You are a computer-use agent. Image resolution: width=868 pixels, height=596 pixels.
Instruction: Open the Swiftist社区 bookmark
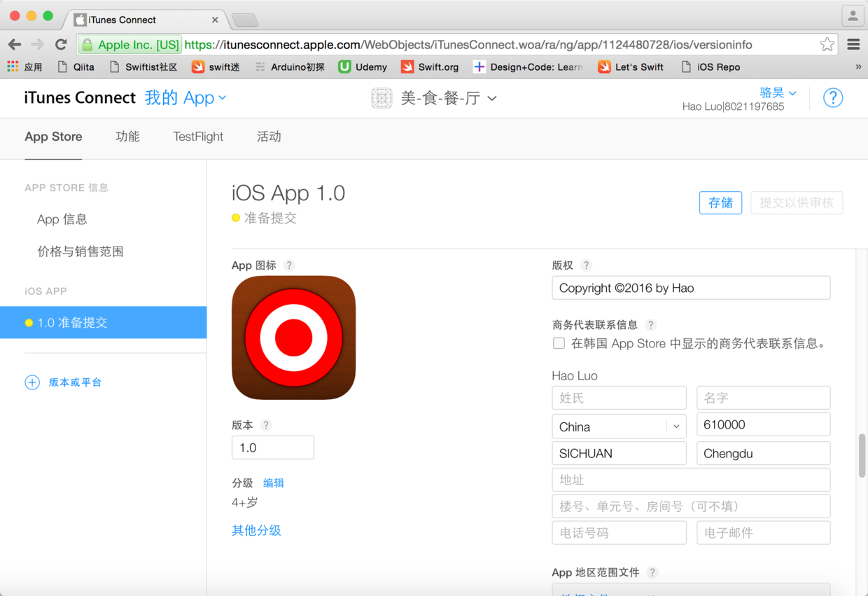(x=143, y=67)
